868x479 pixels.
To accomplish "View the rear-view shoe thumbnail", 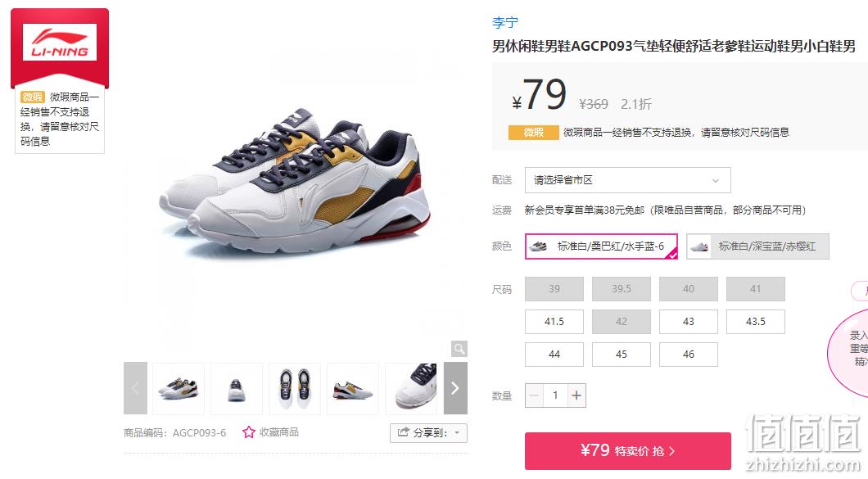I will [237, 388].
